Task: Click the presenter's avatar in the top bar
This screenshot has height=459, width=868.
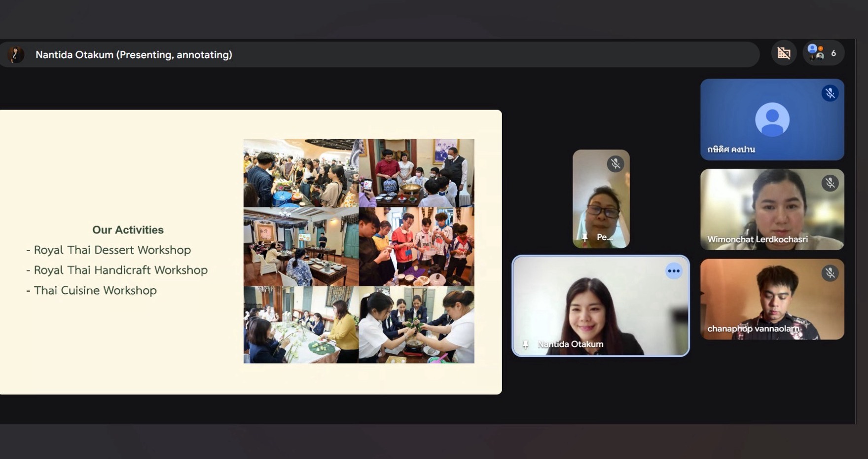Action: 16,54
